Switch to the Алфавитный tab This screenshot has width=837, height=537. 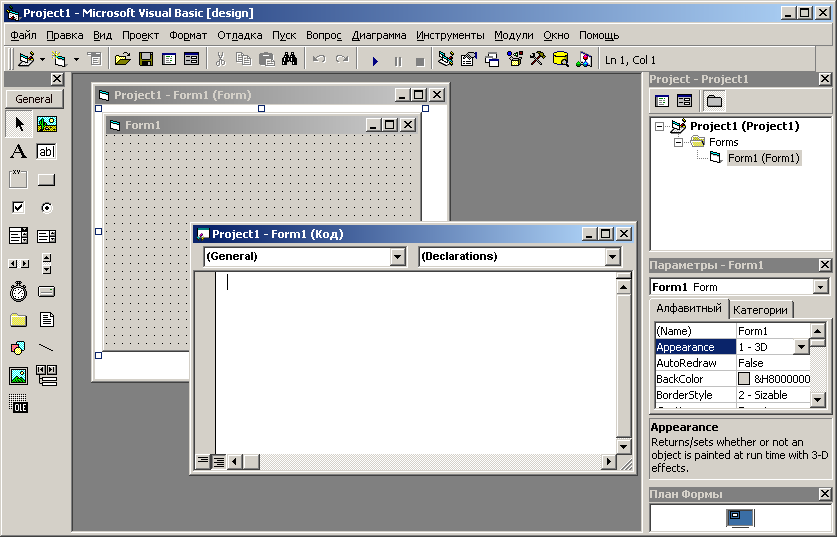point(689,309)
